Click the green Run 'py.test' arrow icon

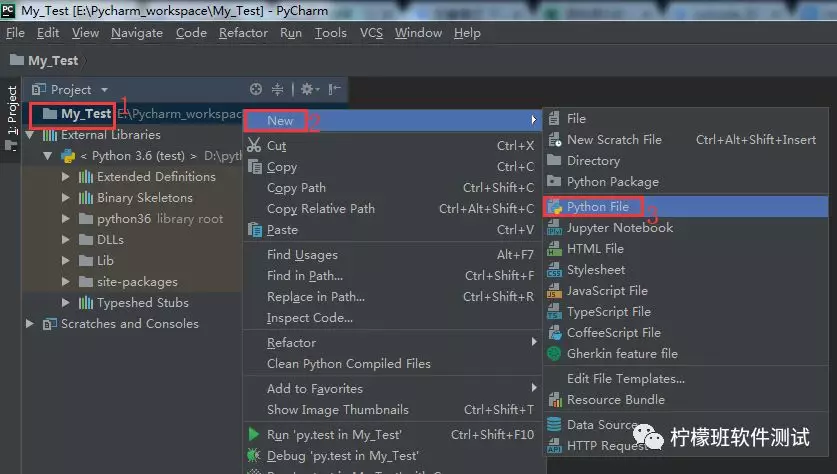pos(254,434)
